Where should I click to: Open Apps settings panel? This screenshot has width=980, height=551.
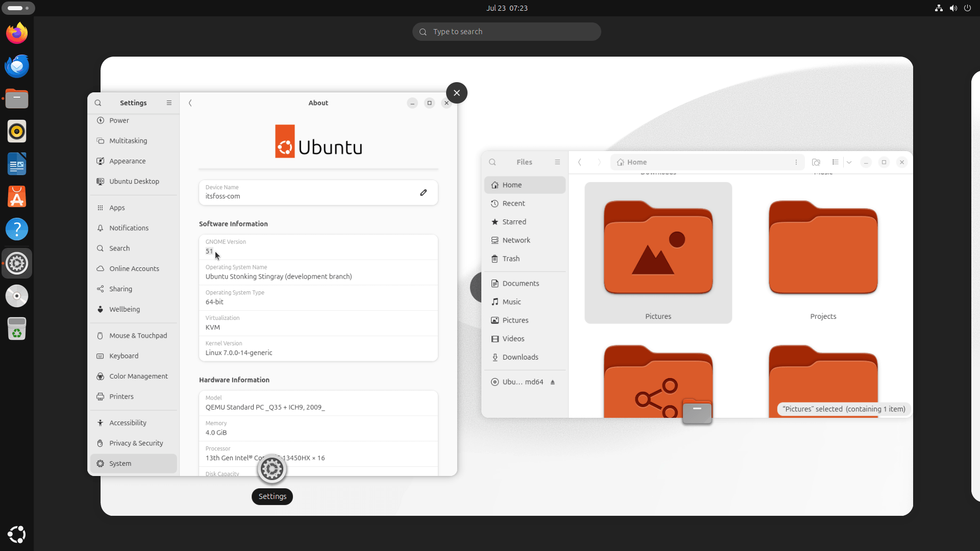134,208
